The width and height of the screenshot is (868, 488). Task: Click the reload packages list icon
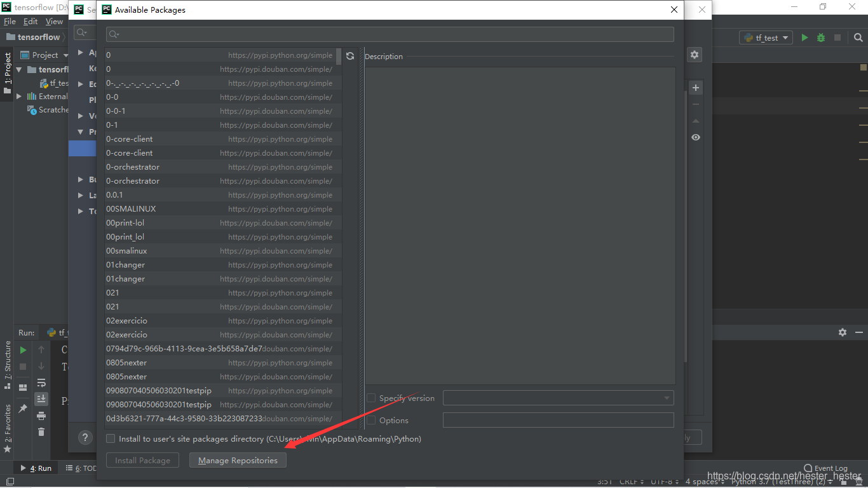(x=350, y=56)
